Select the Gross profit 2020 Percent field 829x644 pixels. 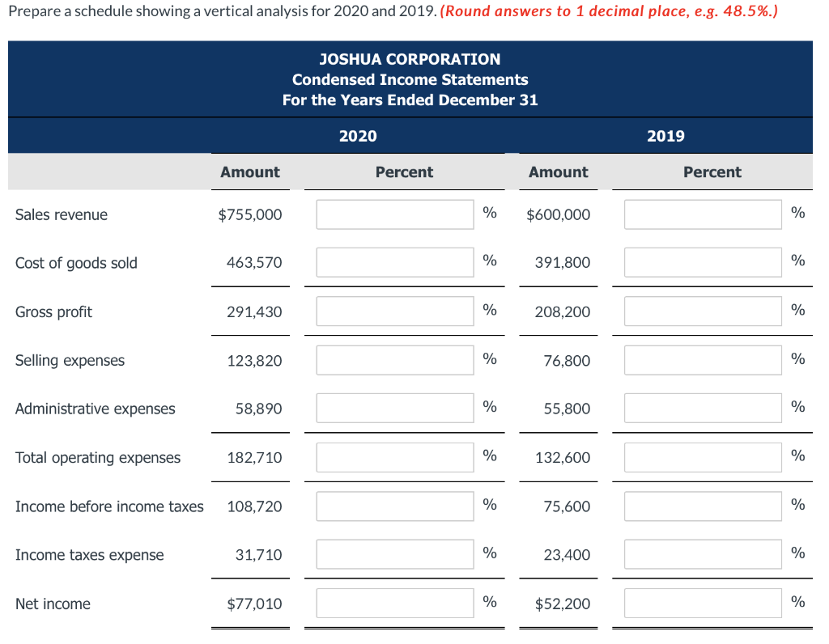(394, 311)
